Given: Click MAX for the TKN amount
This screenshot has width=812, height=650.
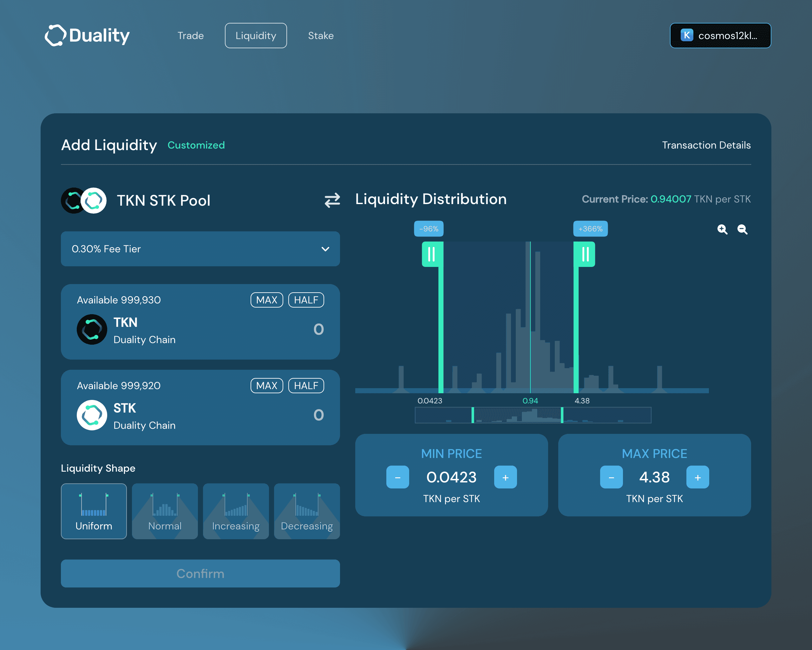Looking at the screenshot, I should click(x=266, y=300).
